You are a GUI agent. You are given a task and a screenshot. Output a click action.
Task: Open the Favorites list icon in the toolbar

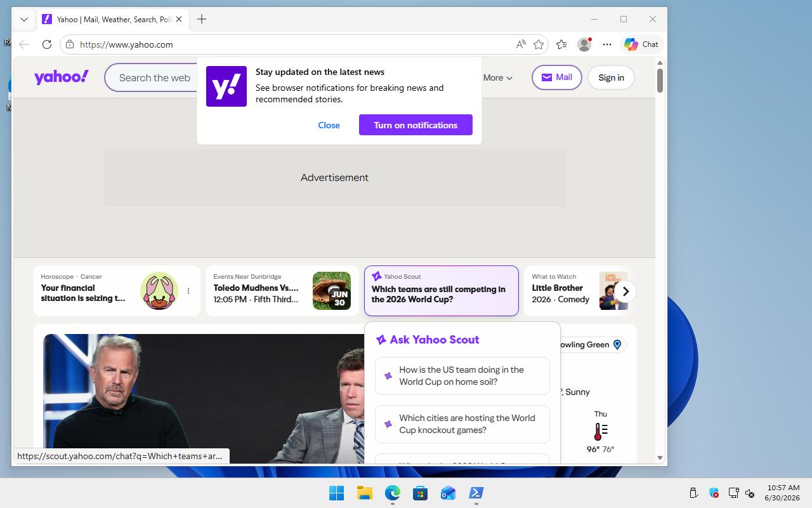(561, 44)
